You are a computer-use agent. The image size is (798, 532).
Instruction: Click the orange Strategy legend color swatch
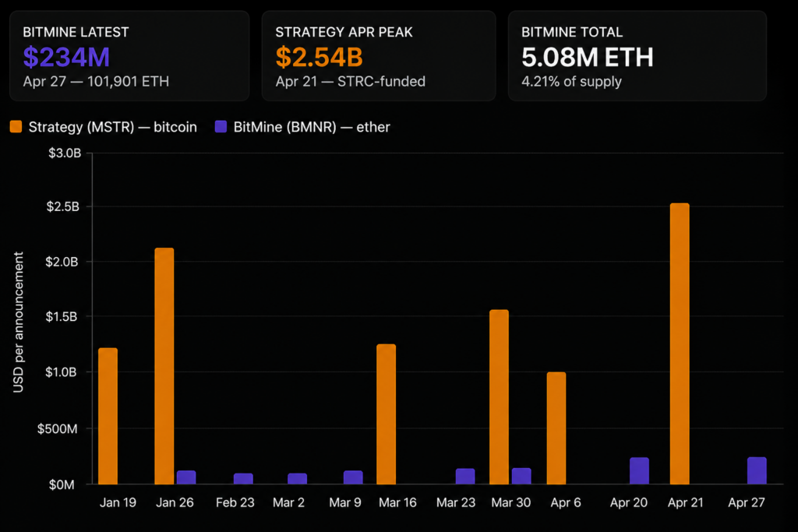(x=16, y=126)
